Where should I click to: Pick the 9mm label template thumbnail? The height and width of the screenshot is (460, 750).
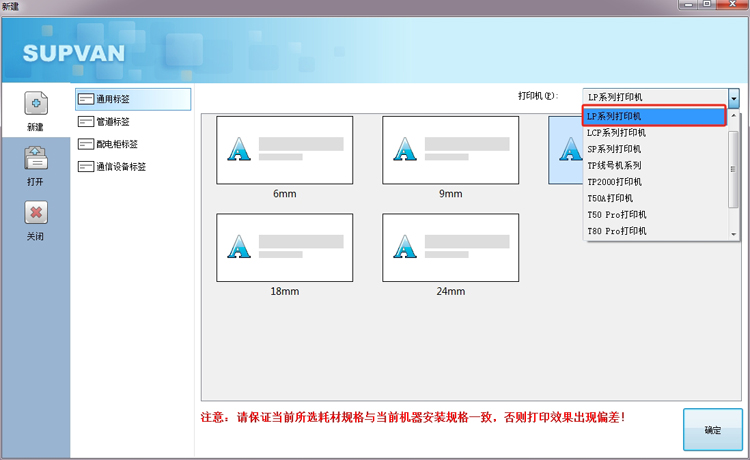[450, 150]
